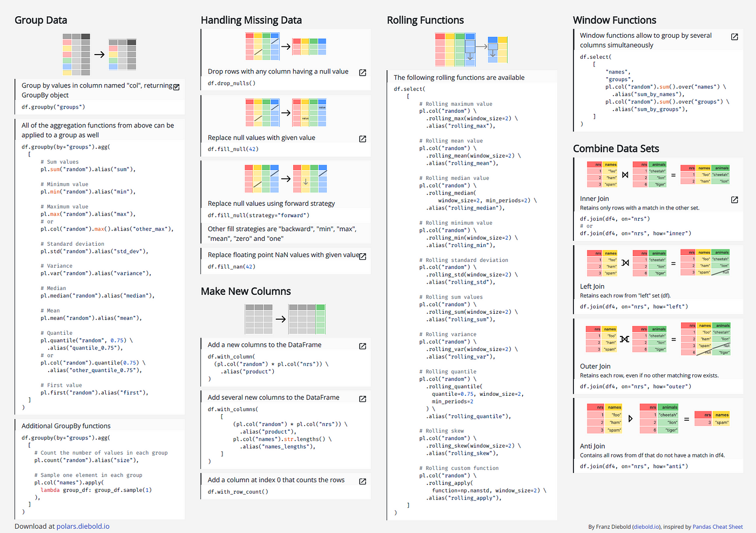Image resolution: width=756 pixels, height=533 pixels.
Task: Click external link icon next to Inner Join
Action: 734,200
